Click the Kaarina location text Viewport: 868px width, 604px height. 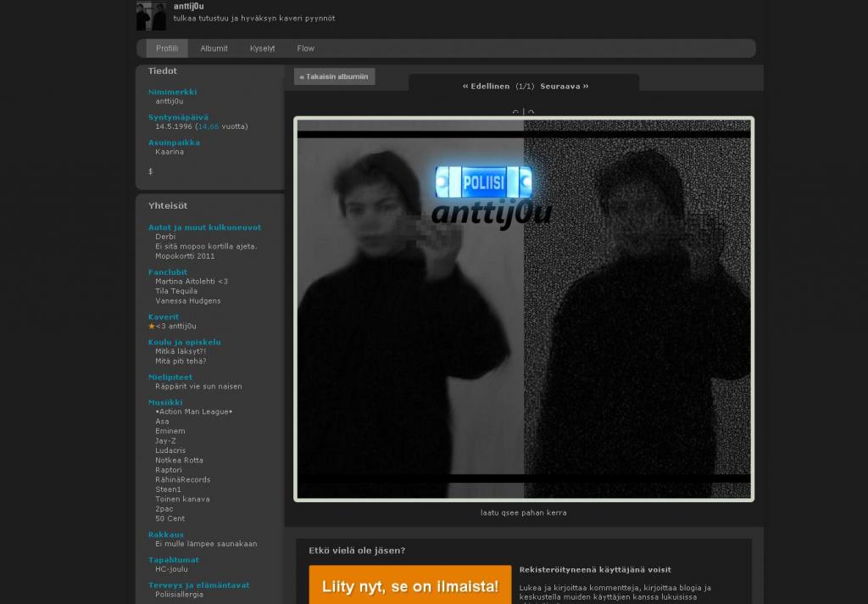pyautogui.click(x=170, y=152)
